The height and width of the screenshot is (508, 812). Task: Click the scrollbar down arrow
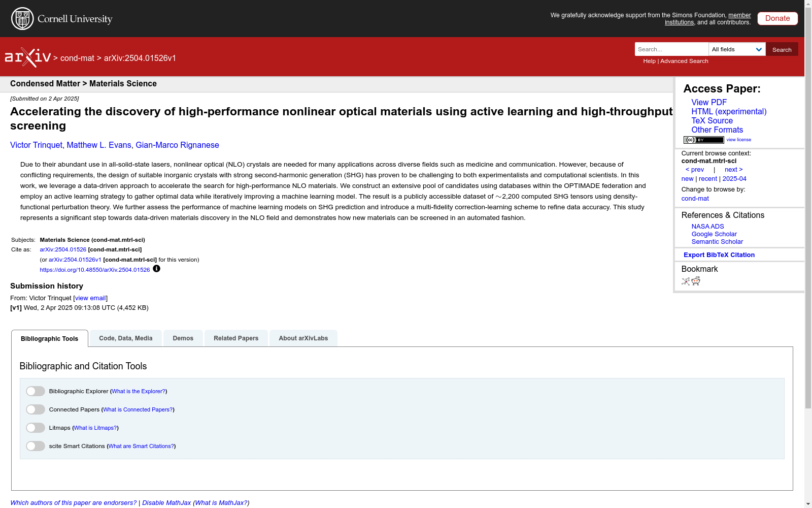(x=808, y=504)
